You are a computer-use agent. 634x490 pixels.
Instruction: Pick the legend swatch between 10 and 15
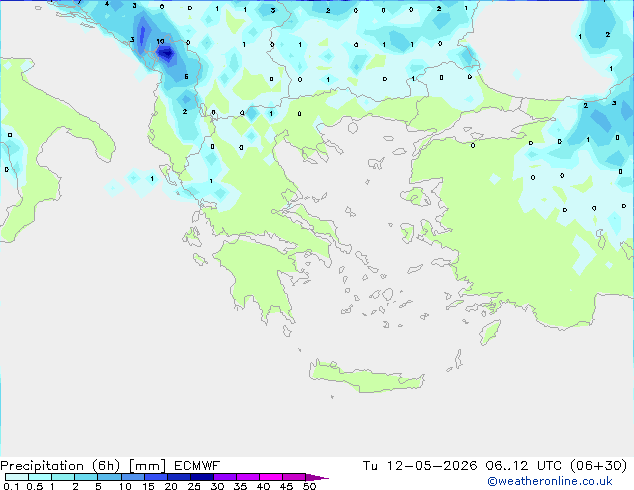point(132,477)
